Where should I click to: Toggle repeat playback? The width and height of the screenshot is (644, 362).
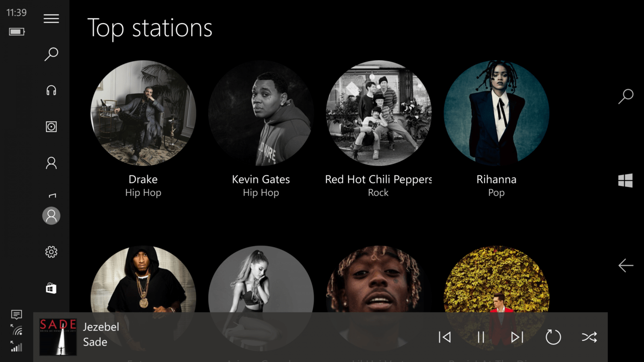[x=553, y=337]
